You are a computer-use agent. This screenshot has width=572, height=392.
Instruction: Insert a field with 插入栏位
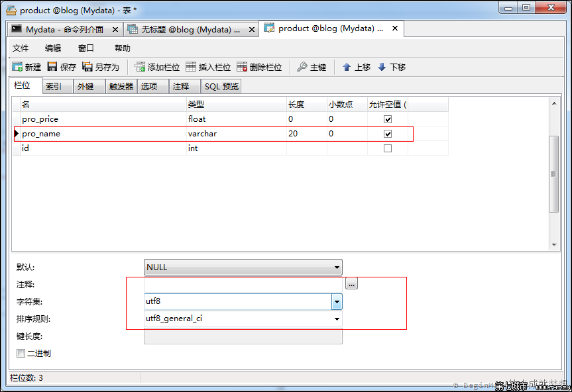(208, 67)
